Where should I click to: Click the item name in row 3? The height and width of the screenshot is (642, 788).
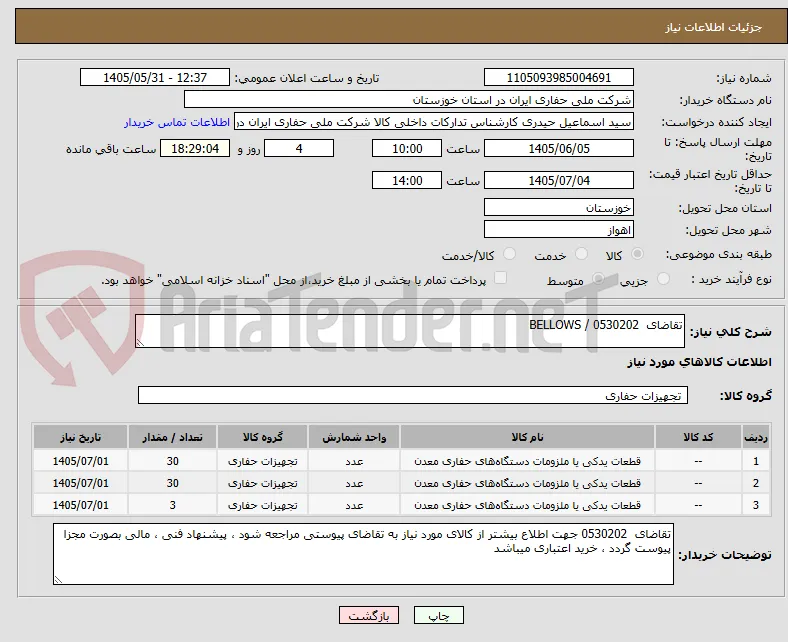tap(527, 505)
